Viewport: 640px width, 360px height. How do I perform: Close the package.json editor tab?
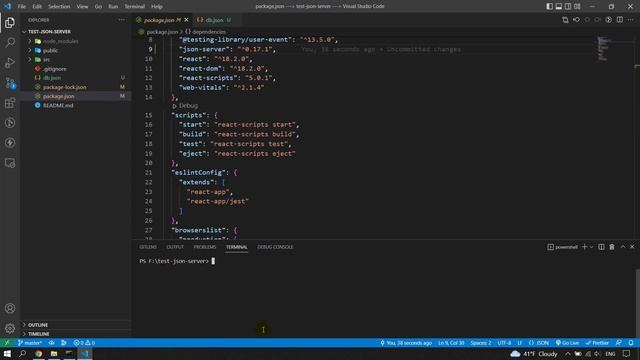click(x=187, y=20)
